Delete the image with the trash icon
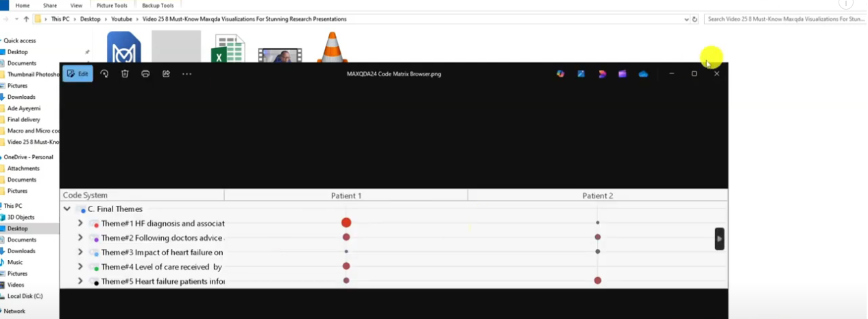This screenshot has height=319, width=868. (x=125, y=73)
